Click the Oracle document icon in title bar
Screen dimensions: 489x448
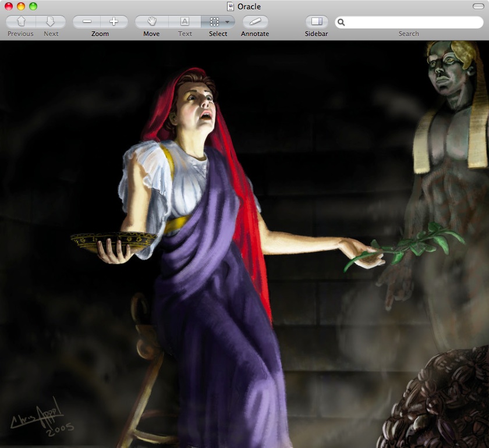[231, 6]
